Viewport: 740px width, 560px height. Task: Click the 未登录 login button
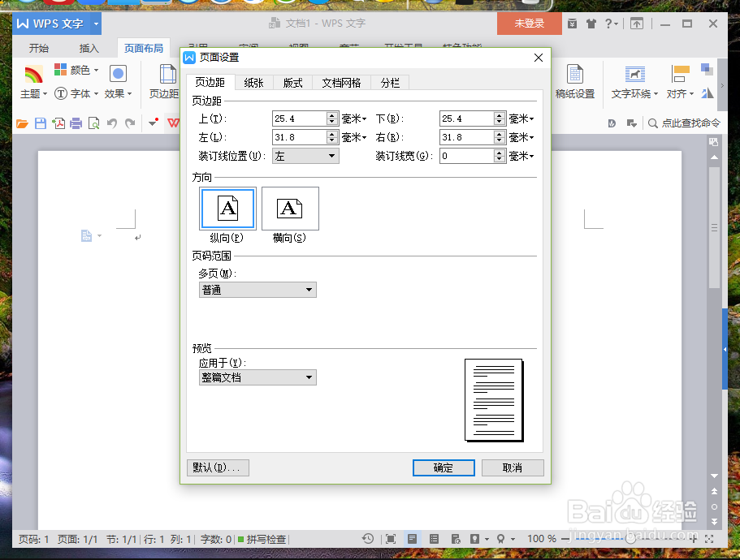click(529, 23)
